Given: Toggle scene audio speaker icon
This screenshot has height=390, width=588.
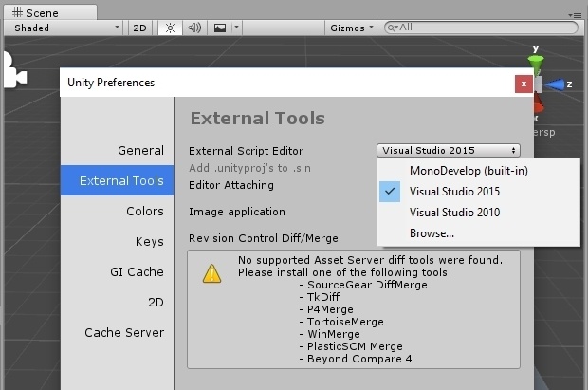Looking at the screenshot, I should [194, 28].
